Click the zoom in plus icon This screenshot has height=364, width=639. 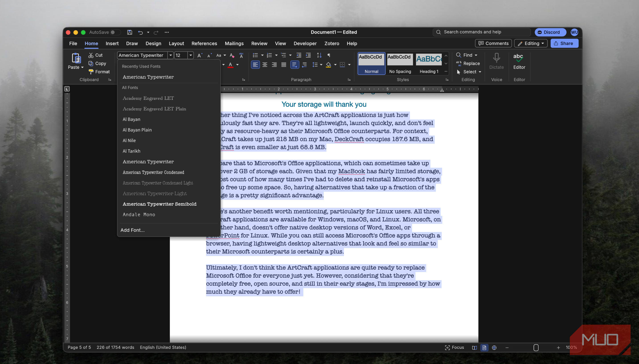(558, 348)
